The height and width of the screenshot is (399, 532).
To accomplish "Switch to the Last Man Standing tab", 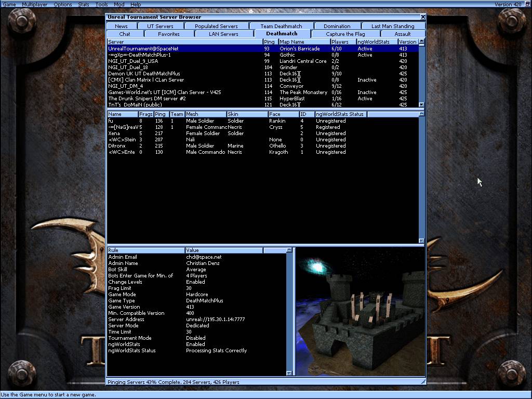I will tap(393, 26).
